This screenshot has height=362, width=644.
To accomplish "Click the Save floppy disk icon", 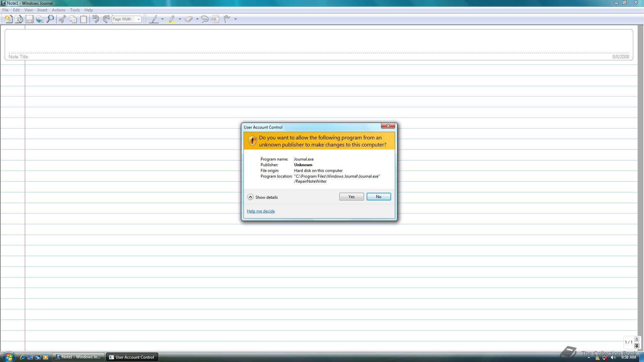I will [30, 19].
